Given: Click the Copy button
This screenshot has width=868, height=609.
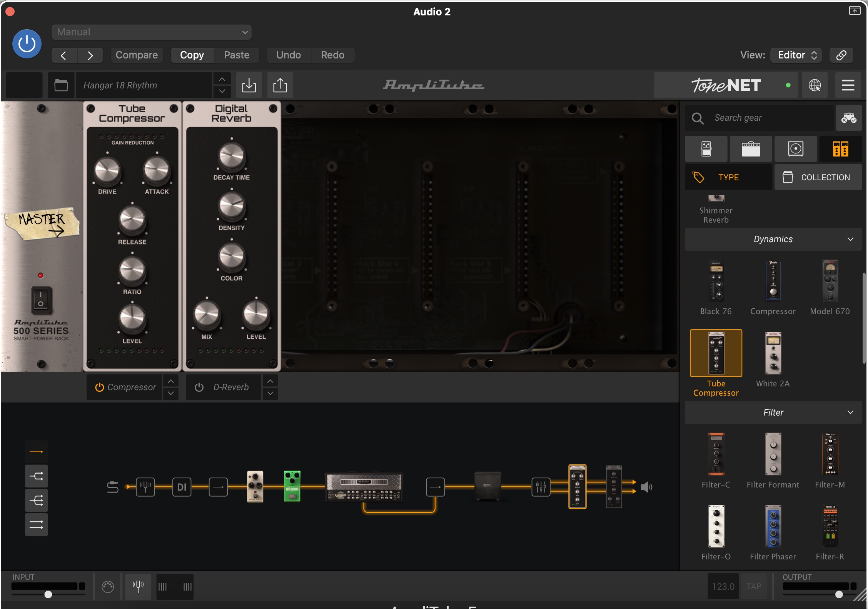Looking at the screenshot, I should [x=192, y=55].
